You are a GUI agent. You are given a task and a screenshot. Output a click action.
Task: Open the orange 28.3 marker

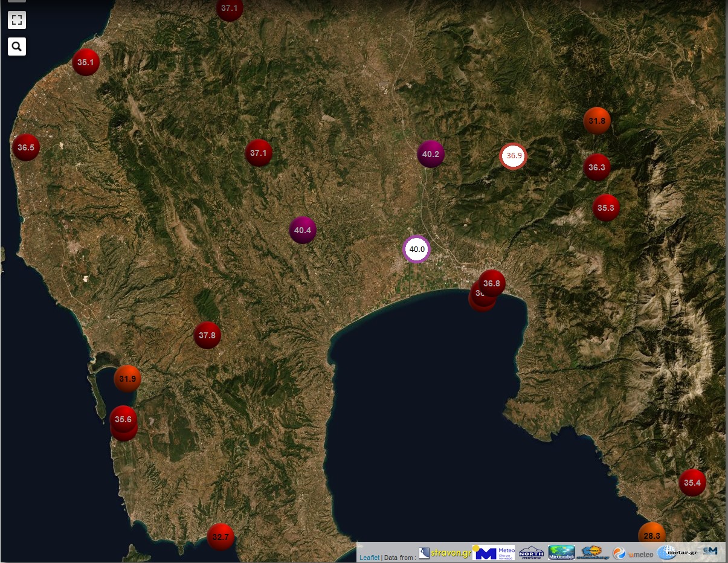(x=652, y=535)
